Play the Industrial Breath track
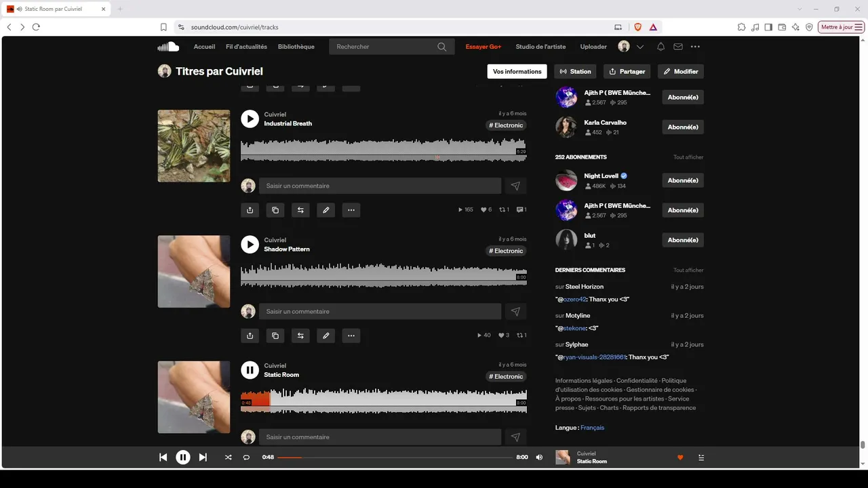 250,119
